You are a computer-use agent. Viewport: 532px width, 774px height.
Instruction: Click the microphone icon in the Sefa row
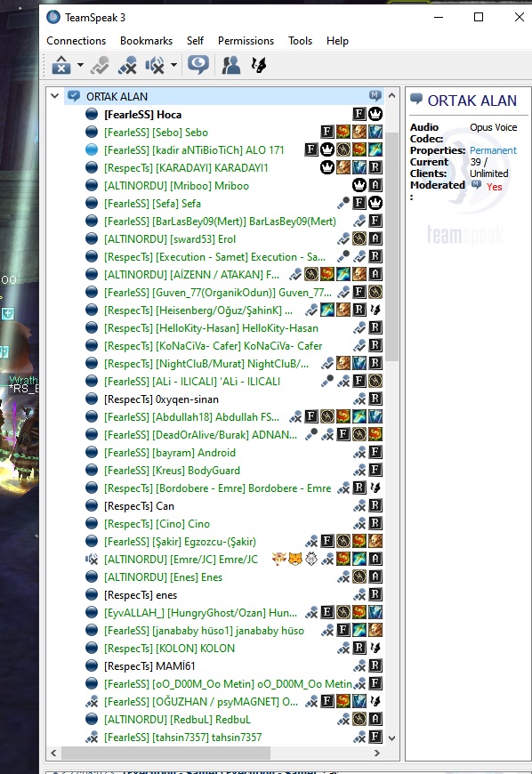[343, 203]
